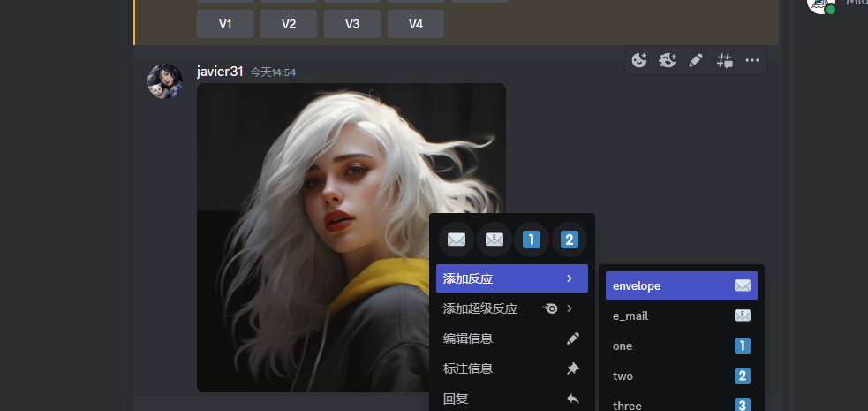The image size is (868, 411).
Task: Click the create thread hash icon
Action: coord(724,60)
